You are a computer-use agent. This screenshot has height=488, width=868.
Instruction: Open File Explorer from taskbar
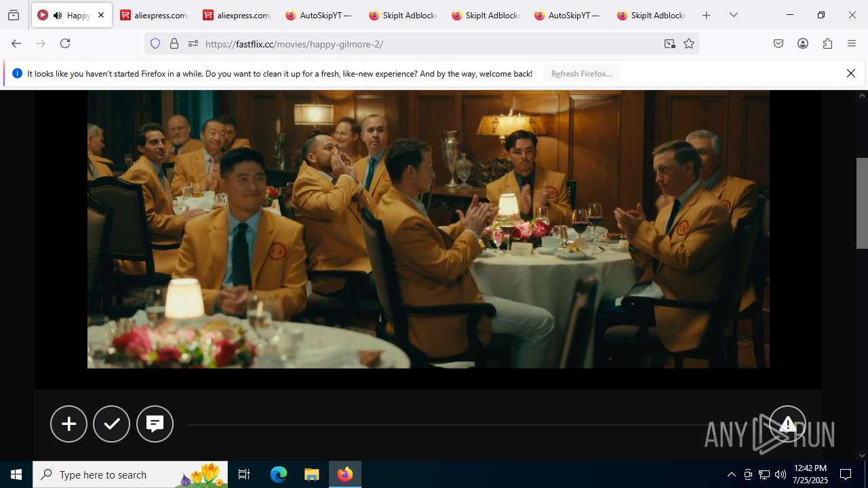311,474
